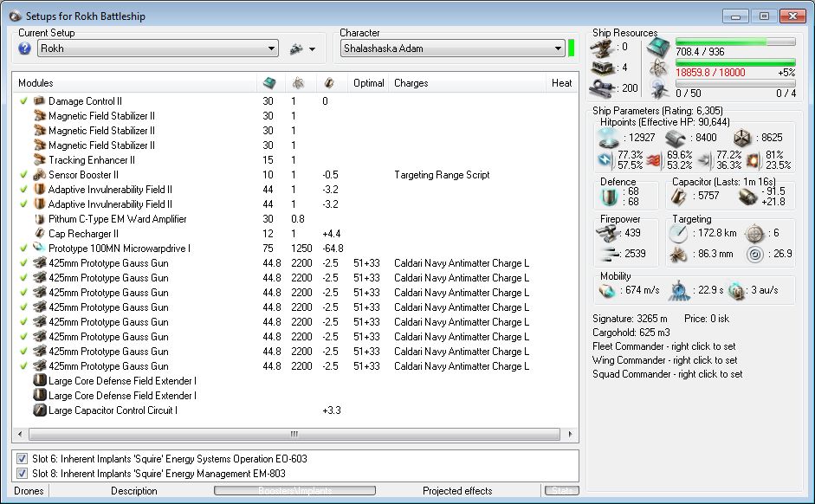The width and height of the screenshot is (815, 504).
Task: Switch to the Projected effects tab
Action: tap(457, 491)
